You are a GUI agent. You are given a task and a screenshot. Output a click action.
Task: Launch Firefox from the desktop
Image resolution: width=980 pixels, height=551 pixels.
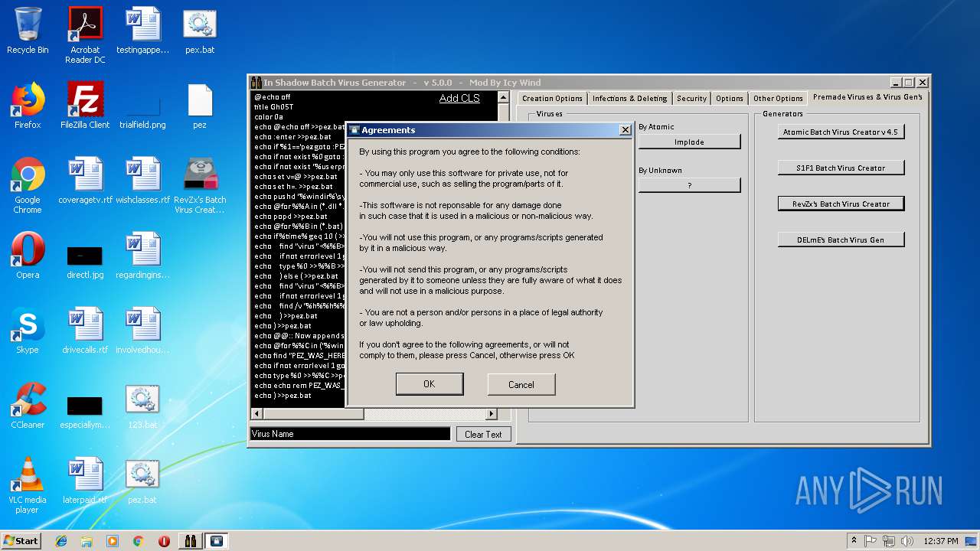point(28,106)
